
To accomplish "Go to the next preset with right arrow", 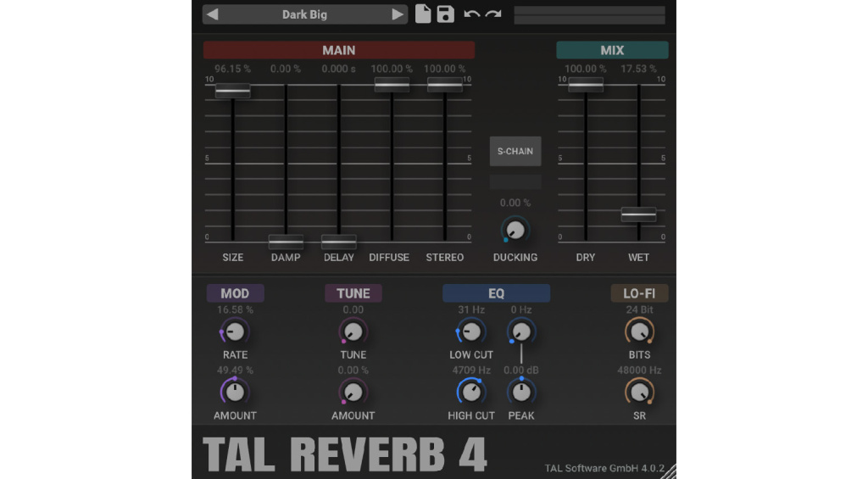I will (x=397, y=14).
